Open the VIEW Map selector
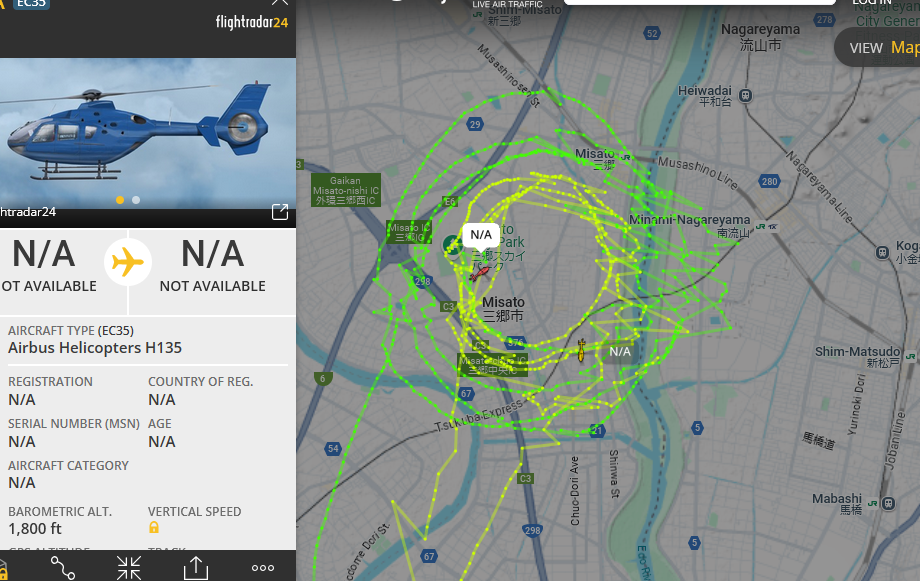Viewport: 920px width, 581px height. point(878,48)
